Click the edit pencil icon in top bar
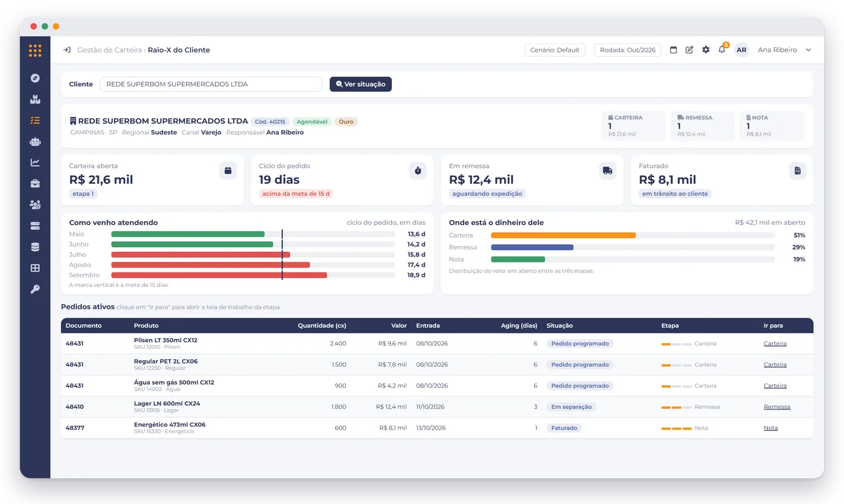 (x=690, y=50)
